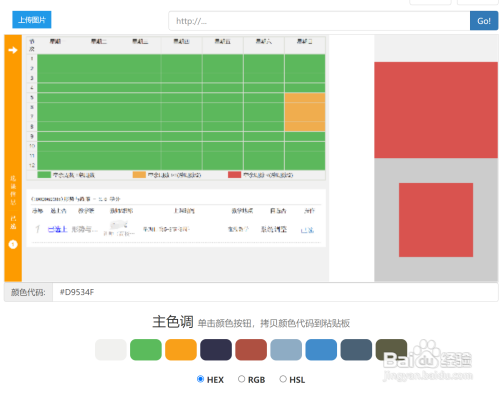The width and height of the screenshot is (500, 393).
Task: Pick the orange palette swatch
Action: click(x=181, y=350)
